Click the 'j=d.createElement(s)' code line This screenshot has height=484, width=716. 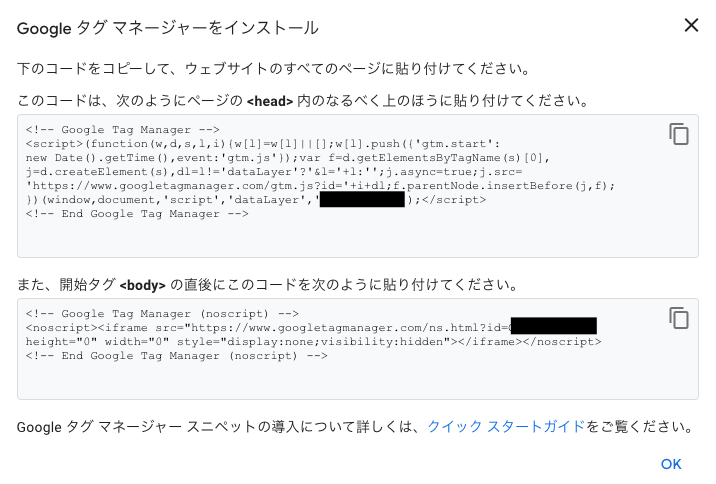[x=274, y=172]
